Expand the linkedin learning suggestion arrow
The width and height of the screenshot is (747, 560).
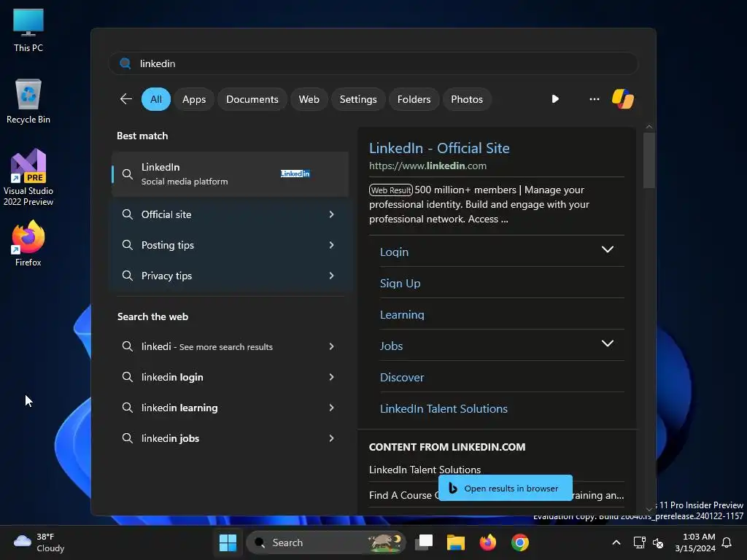[x=332, y=407]
